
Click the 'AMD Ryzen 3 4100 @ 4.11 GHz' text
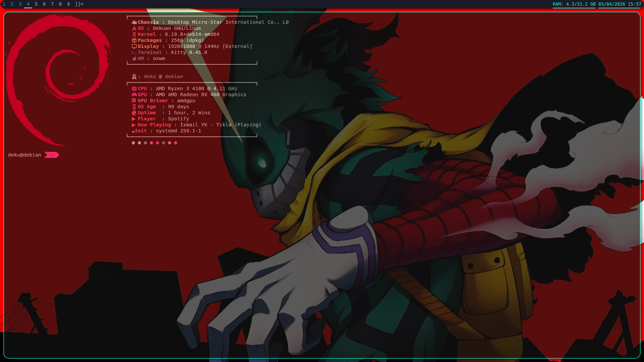tap(197, 89)
